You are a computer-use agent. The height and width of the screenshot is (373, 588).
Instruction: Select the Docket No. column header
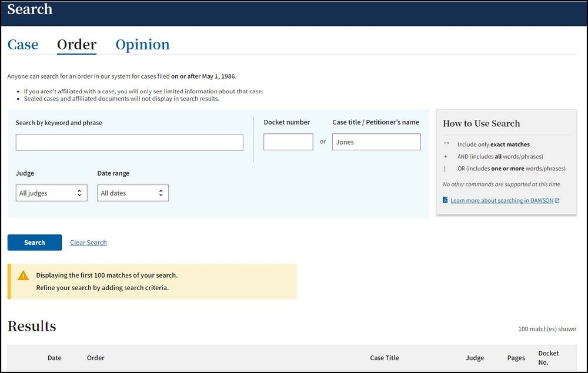(549, 358)
